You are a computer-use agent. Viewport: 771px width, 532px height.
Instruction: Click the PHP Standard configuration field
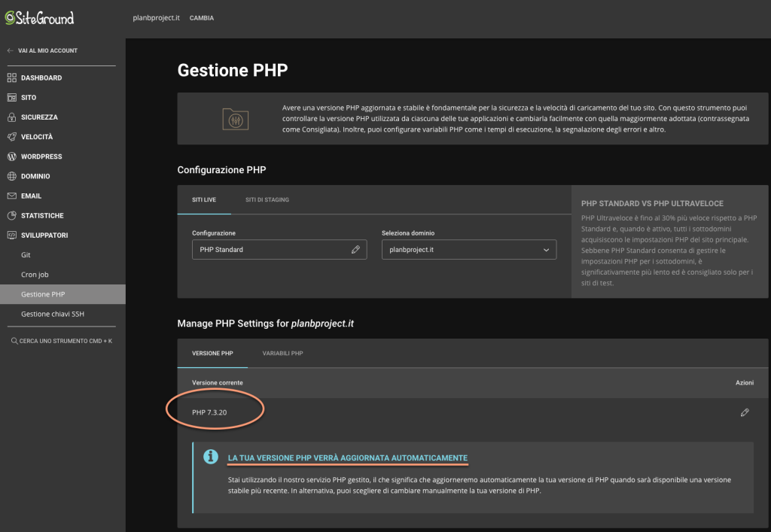(279, 250)
